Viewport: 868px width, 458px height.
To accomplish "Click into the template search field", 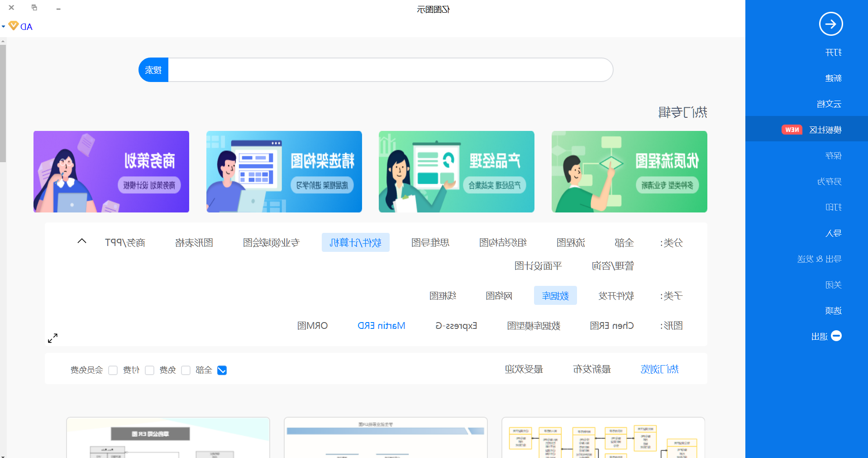I will click(391, 70).
